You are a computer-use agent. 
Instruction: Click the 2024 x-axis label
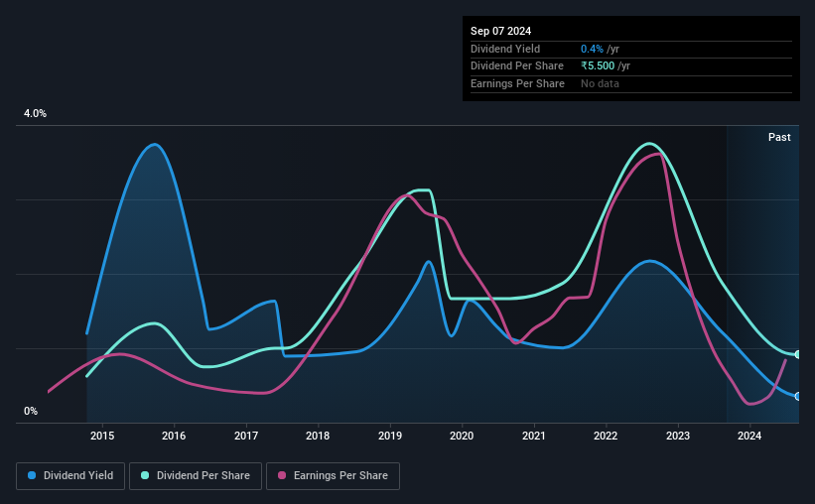point(749,436)
